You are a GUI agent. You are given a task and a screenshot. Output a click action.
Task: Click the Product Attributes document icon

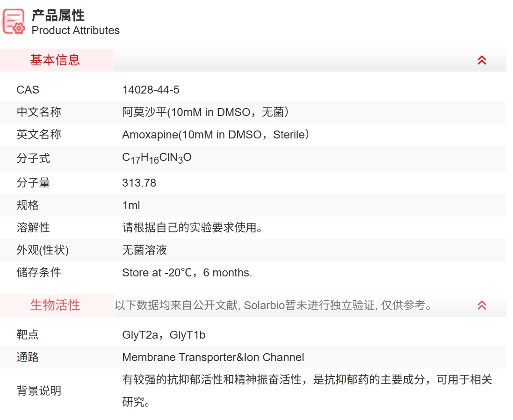click(13, 21)
